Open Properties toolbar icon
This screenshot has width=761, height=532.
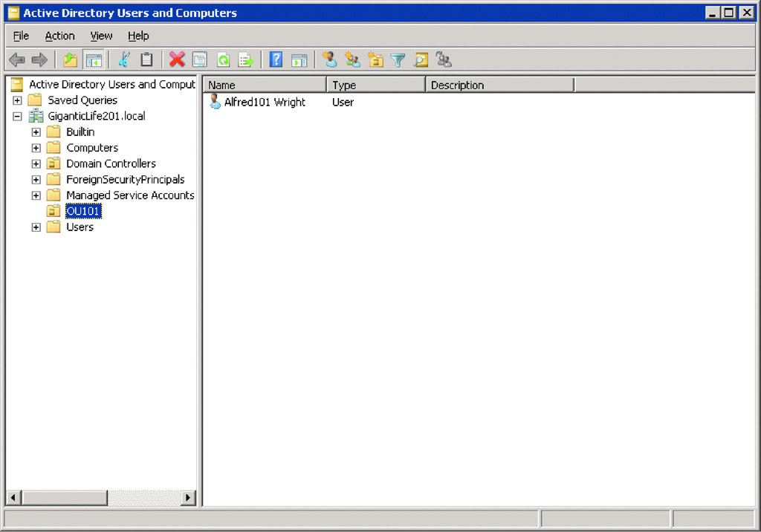click(x=199, y=60)
